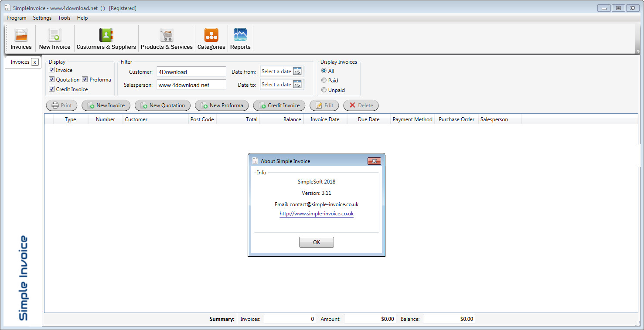
Task: Click the Summary Balance field
Action: click(x=449, y=319)
